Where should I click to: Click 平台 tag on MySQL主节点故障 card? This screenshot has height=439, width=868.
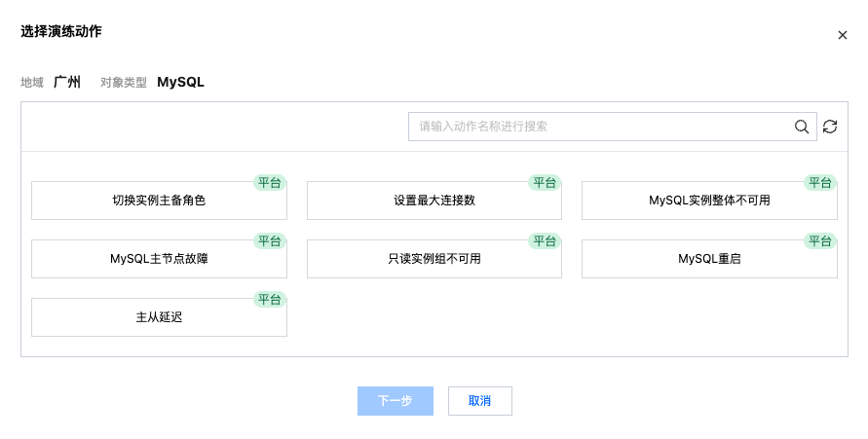coord(270,240)
